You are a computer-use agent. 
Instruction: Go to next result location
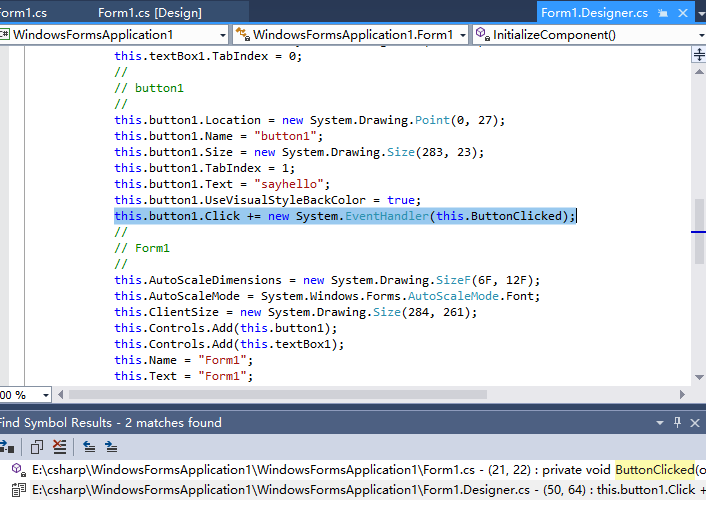coord(111,447)
